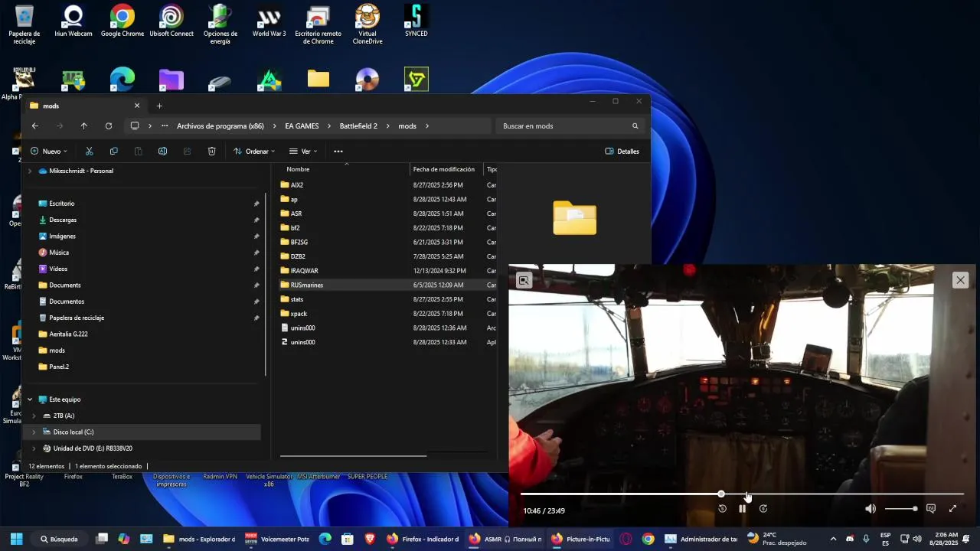Click back-to-tab icon on PiP video

[x=524, y=280]
